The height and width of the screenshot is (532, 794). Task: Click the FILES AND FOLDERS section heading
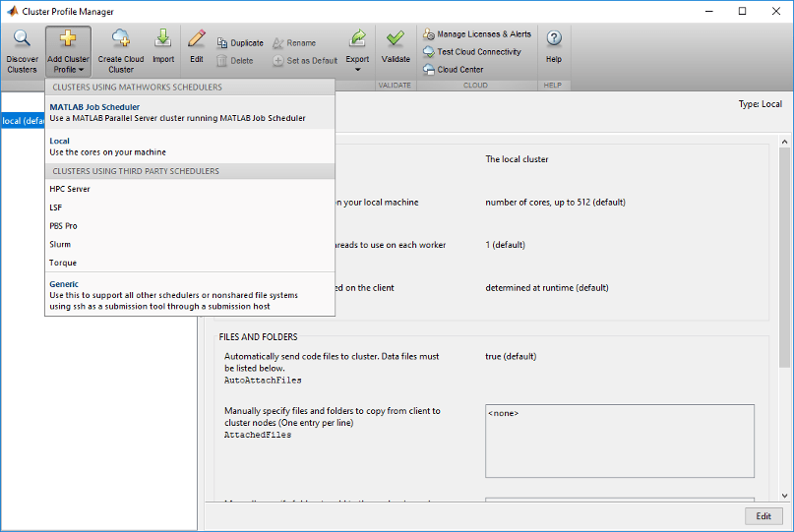pos(258,336)
